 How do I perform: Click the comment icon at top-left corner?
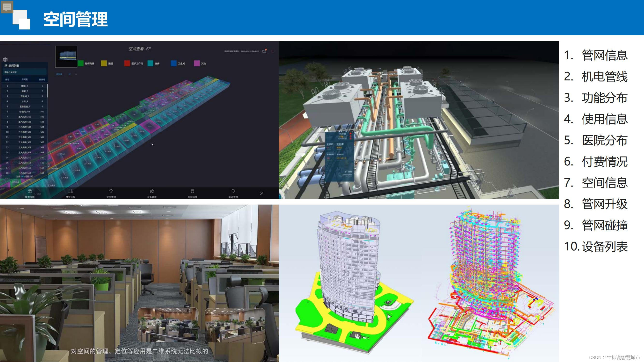pyautogui.click(x=7, y=7)
